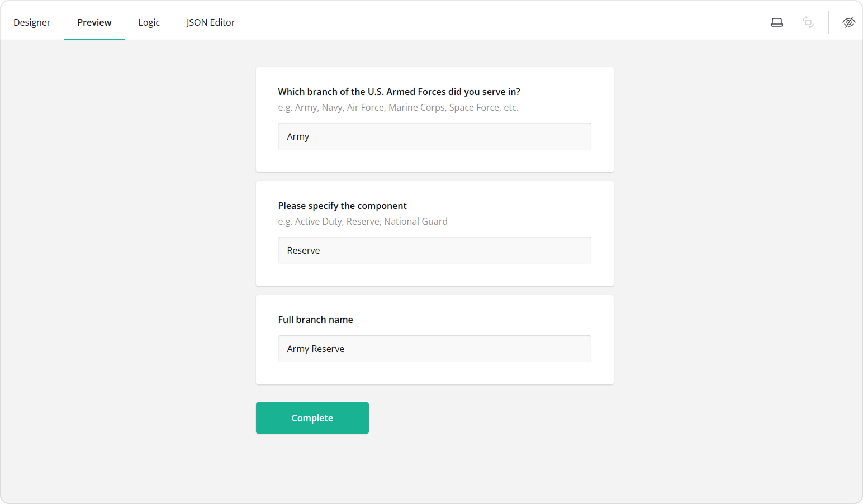Select the laptop device preview icon
This screenshot has width=863, height=504.
(x=776, y=22)
